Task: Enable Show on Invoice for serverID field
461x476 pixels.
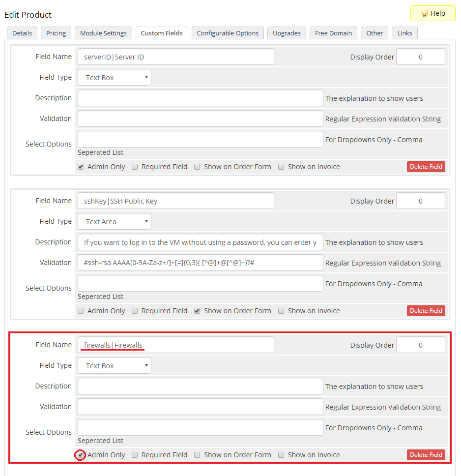Action: (x=281, y=167)
